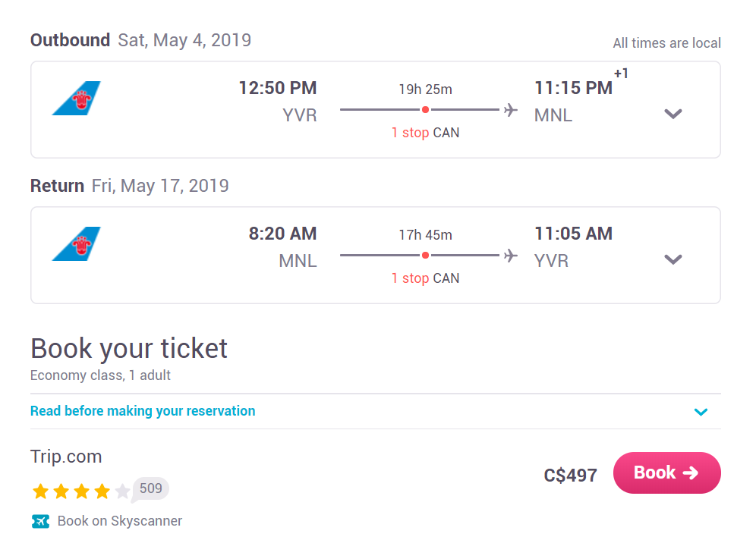This screenshot has height=540, width=756.
Task: Click the 1 stop CAN label on outbound
Action: [x=425, y=133]
